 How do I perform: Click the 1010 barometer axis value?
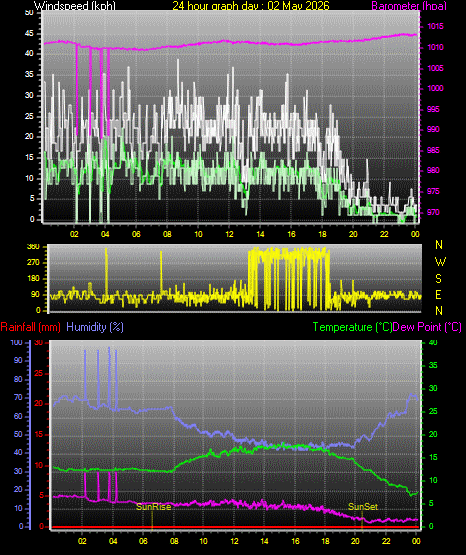435,47
